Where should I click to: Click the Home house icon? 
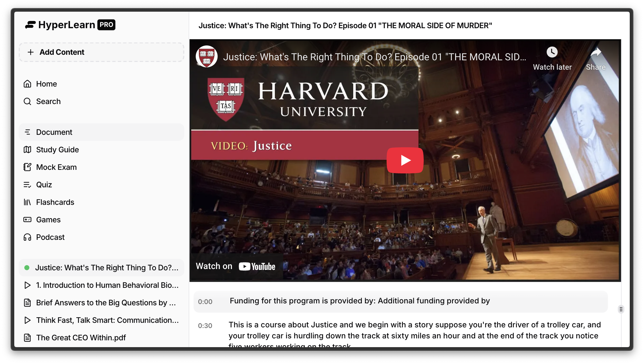[x=28, y=84]
